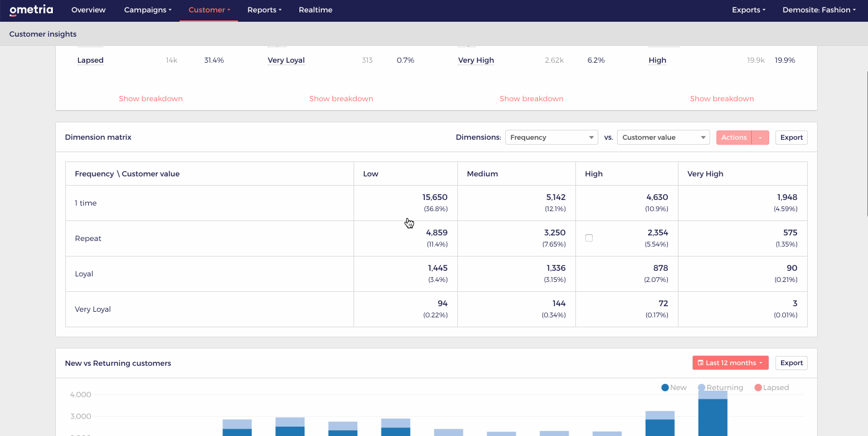The image size is (868, 436).
Task: Toggle the Lapsed series legend item
Action: 771,388
